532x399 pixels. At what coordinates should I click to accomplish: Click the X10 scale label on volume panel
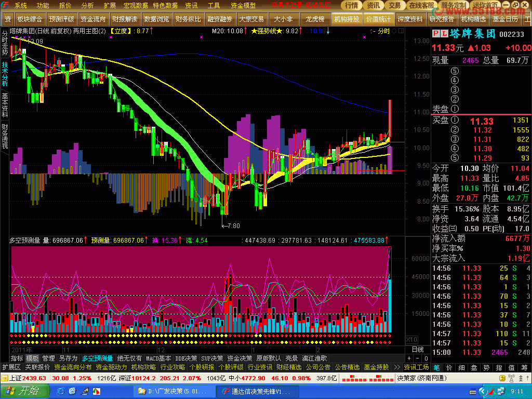412,340
